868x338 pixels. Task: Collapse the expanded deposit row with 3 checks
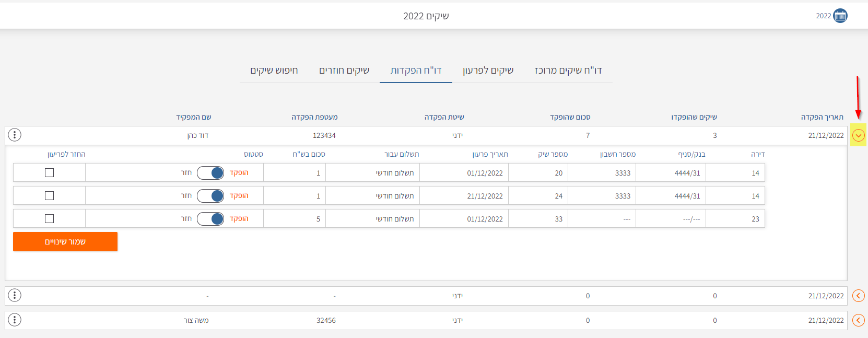tap(858, 135)
